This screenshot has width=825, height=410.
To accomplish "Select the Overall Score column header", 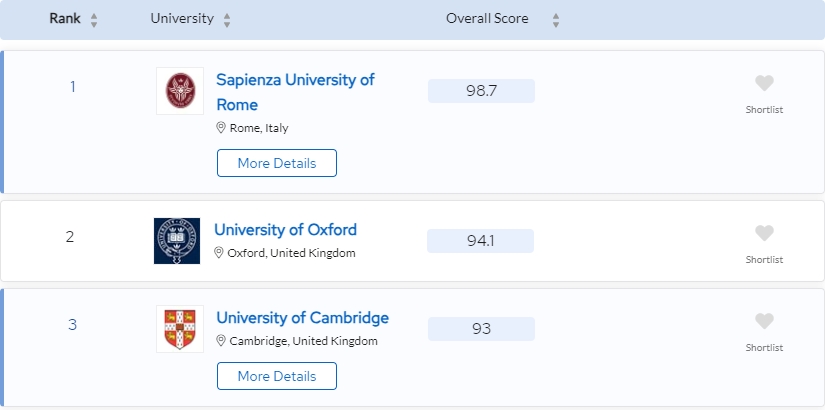I will pyautogui.click(x=487, y=18).
